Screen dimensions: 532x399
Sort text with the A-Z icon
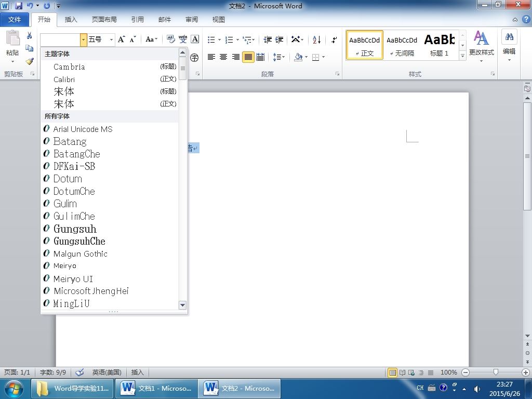(316, 39)
